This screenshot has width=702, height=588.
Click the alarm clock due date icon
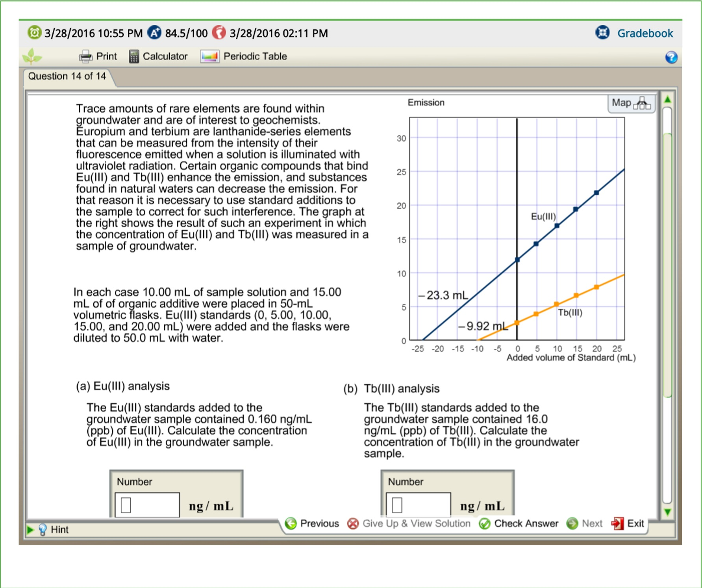click(35, 33)
